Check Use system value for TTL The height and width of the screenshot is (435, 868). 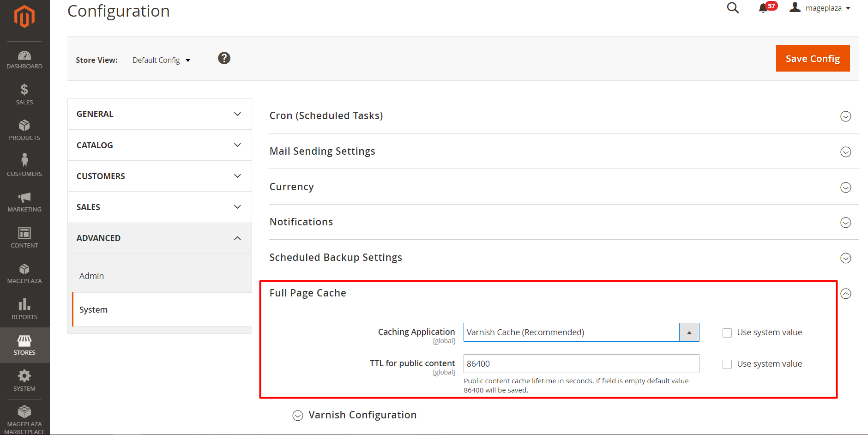point(727,364)
